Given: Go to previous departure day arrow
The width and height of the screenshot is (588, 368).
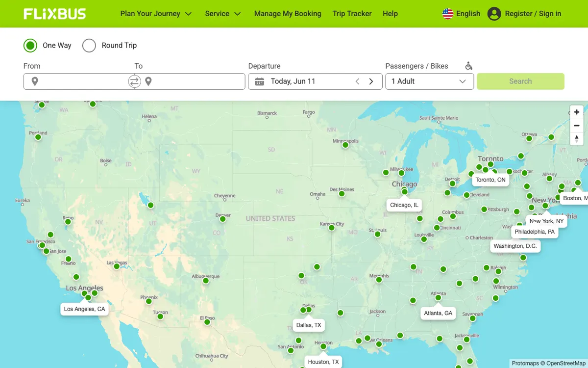Looking at the screenshot, I should 357,81.
